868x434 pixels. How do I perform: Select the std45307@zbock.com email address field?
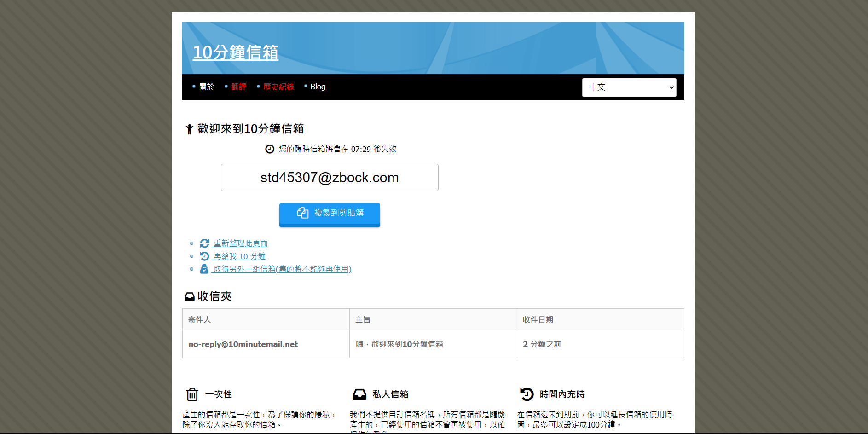pos(330,178)
